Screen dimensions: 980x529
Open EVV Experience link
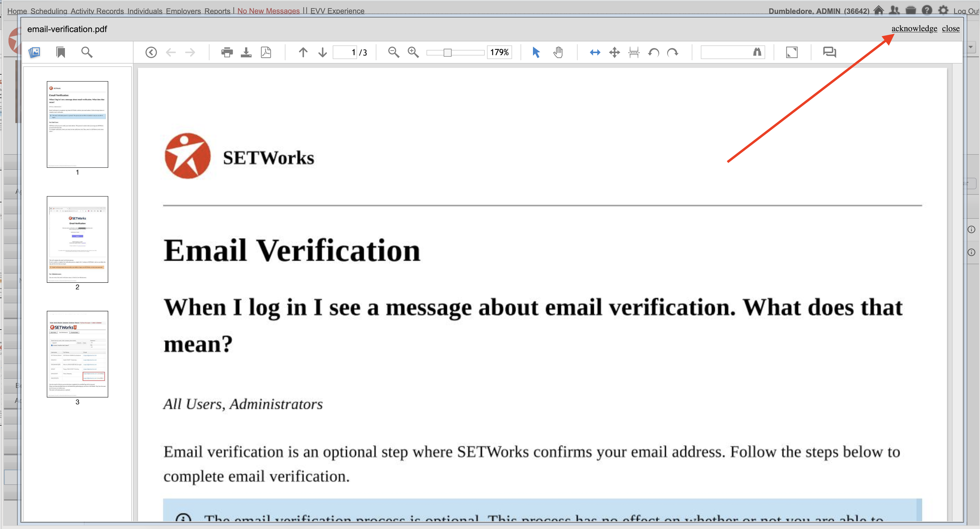point(337,11)
